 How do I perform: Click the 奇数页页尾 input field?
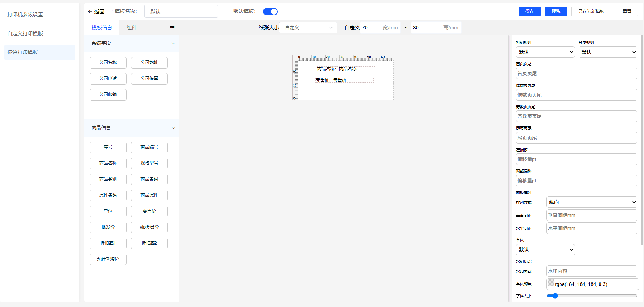coord(576,116)
